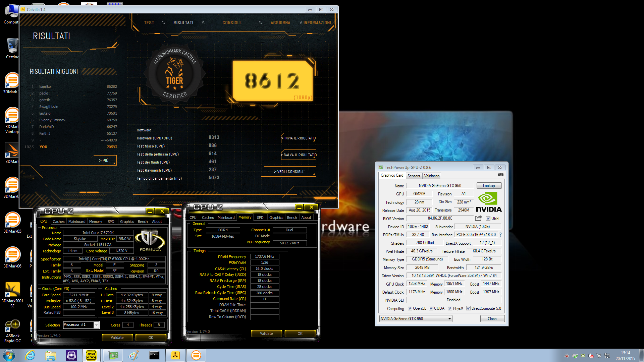The image size is (644, 362).
Task: Expand more results with PIÙ button
Action: pyautogui.click(x=104, y=160)
